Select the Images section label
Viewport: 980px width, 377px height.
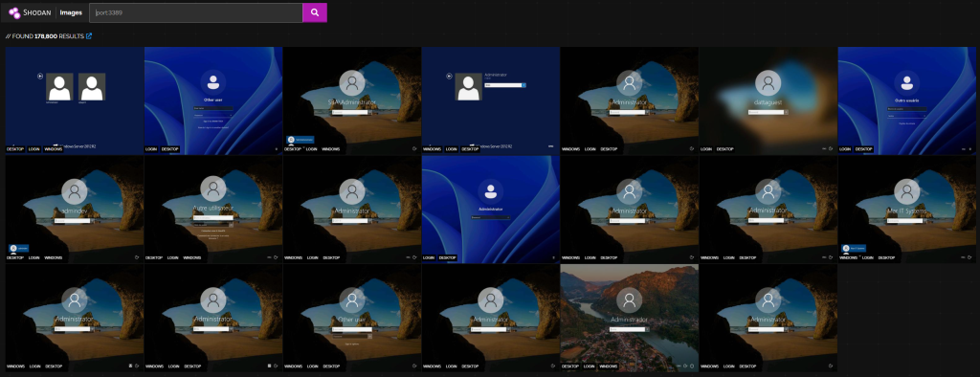pos(71,12)
